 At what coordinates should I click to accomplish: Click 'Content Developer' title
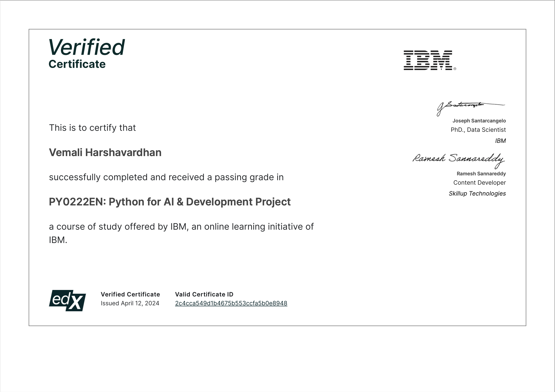click(480, 183)
